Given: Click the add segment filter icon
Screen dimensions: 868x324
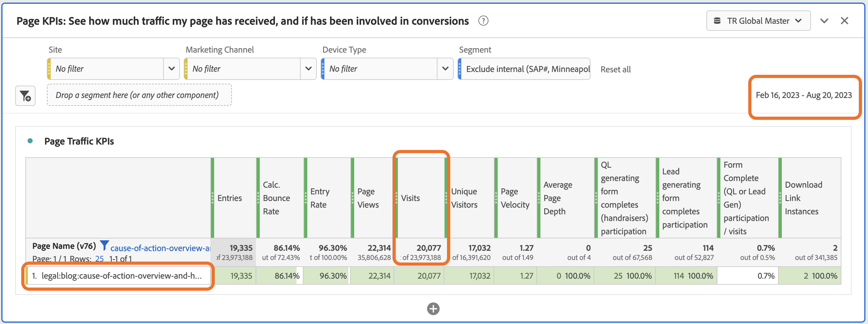Looking at the screenshot, I should pos(25,96).
